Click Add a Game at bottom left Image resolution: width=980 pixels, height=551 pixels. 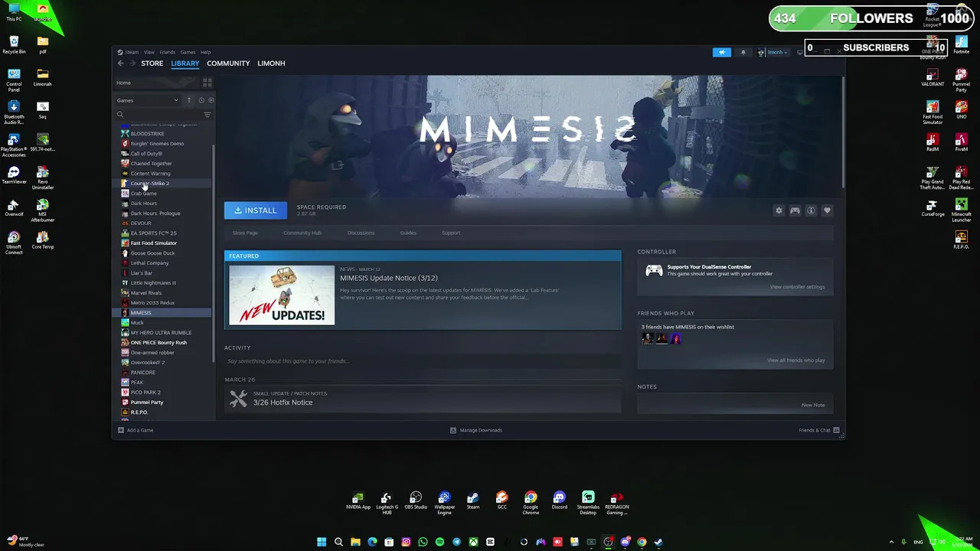[136, 430]
